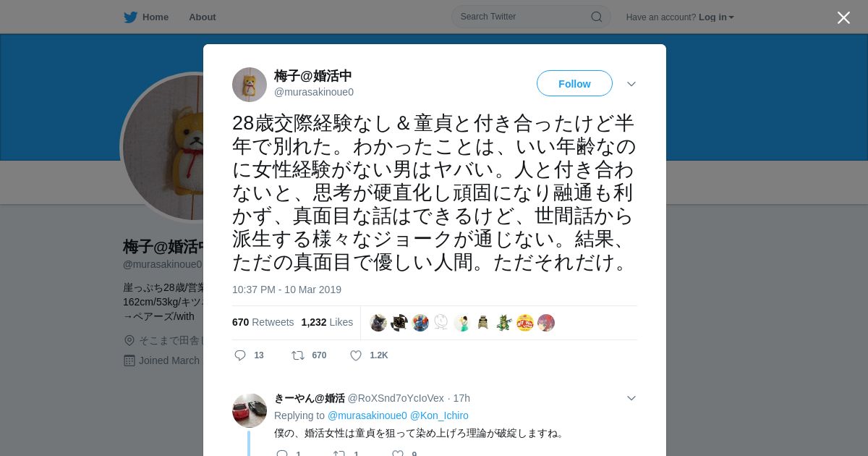
Task: Expand the Log in dropdown
Action: (x=716, y=17)
